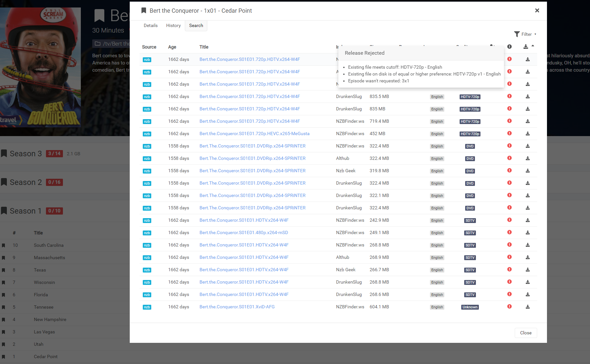Click the Season 3 progress indicator showing 3/14
This screenshot has width=590, height=364.
[x=54, y=153]
